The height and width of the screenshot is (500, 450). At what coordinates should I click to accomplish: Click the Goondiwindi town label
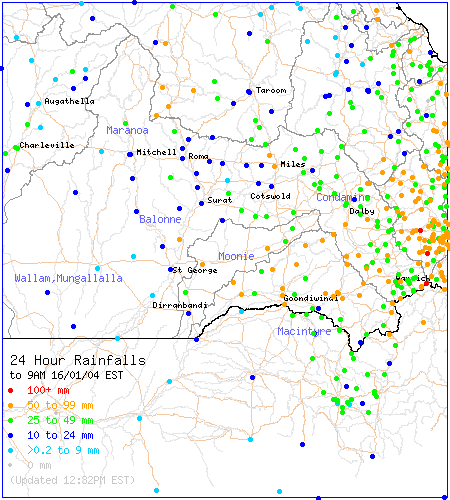(311, 298)
